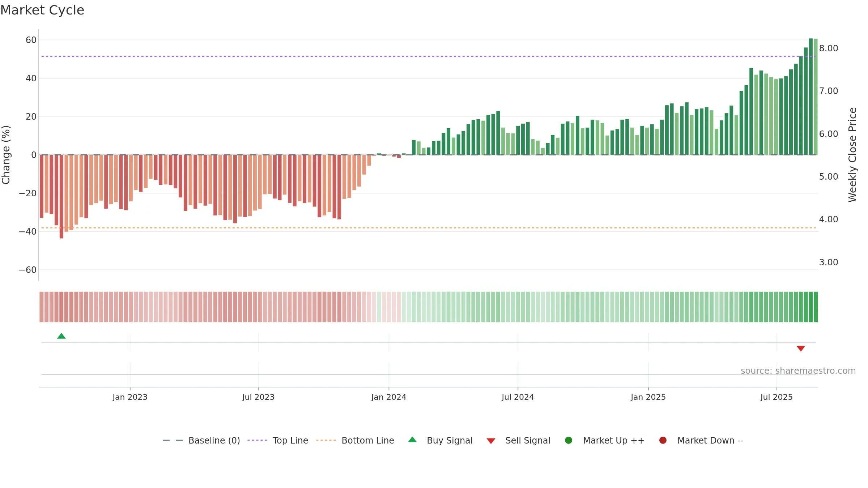The height and width of the screenshot is (488, 868).
Task: Click the Jul 2024 x-axis label
Action: click(518, 397)
